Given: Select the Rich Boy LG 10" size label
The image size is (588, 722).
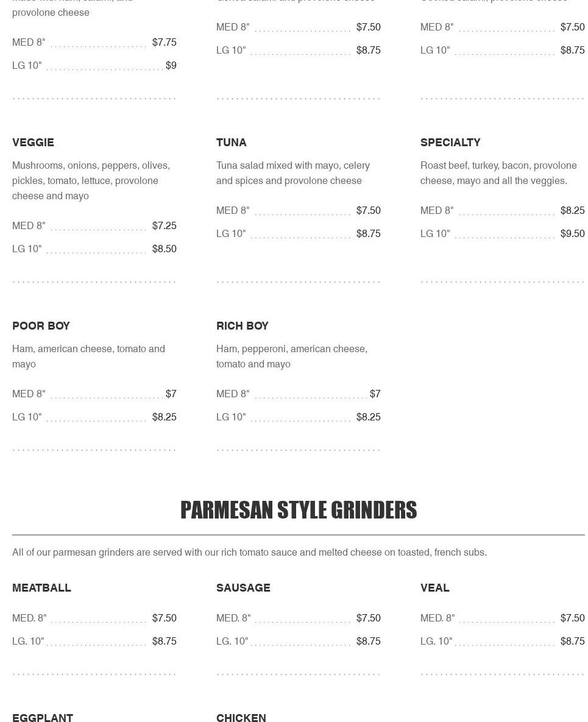Looking at the screenshot, I should (x=231, y=417).
